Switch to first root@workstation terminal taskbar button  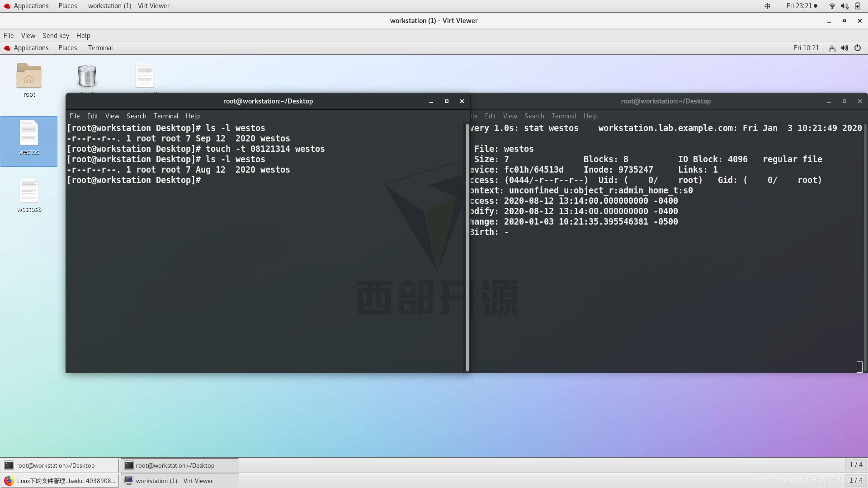pos(60,465)
